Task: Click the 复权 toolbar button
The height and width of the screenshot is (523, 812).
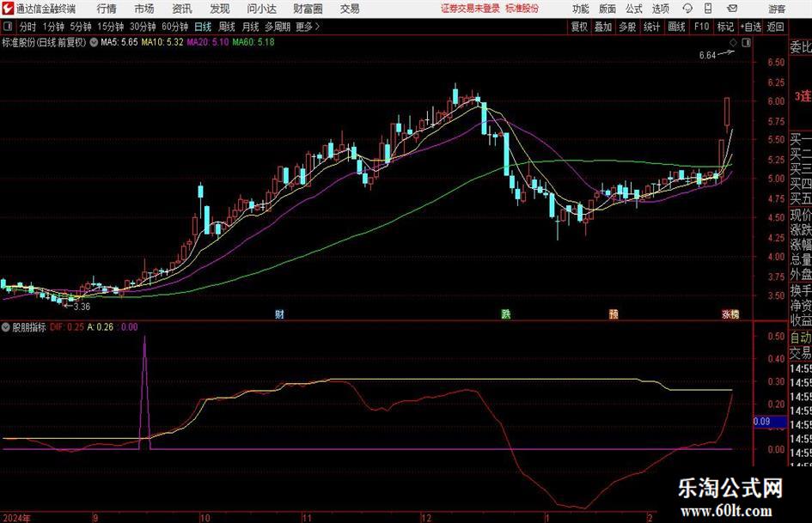Action: click(x=579, y=27)
